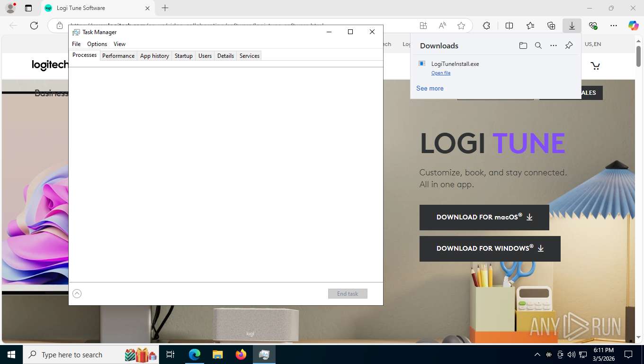Open Edge tab actions menu icon
This screenshot has width=644, height=364.
point(28,8)
